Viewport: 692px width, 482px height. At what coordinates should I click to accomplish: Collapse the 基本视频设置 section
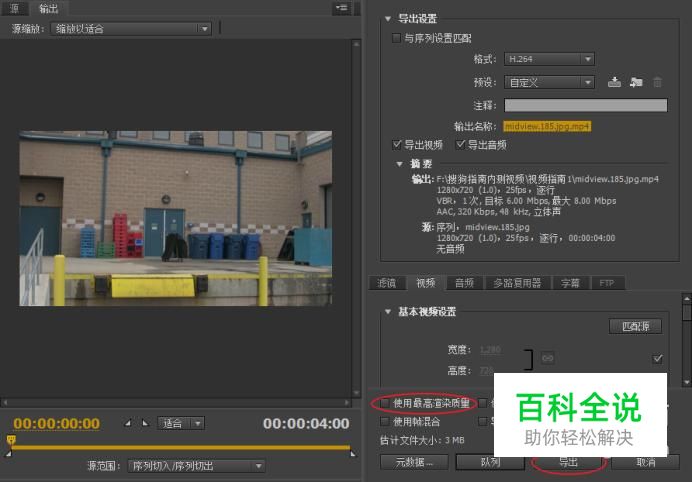tap(387, 312)
